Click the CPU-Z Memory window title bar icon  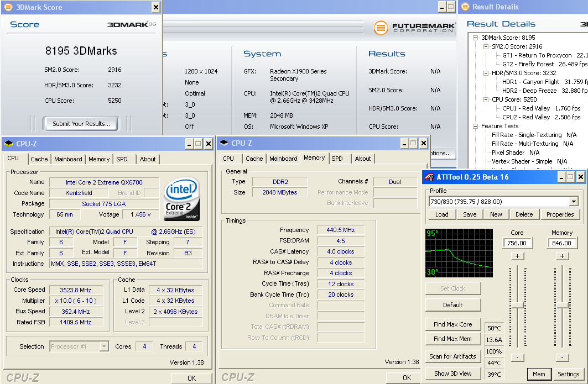(224, 143)
